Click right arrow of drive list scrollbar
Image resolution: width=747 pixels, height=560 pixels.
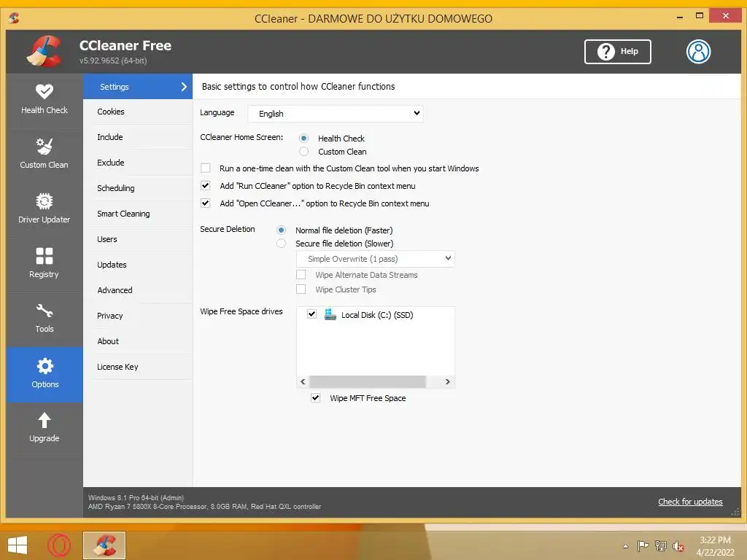[x=447, y=381]
